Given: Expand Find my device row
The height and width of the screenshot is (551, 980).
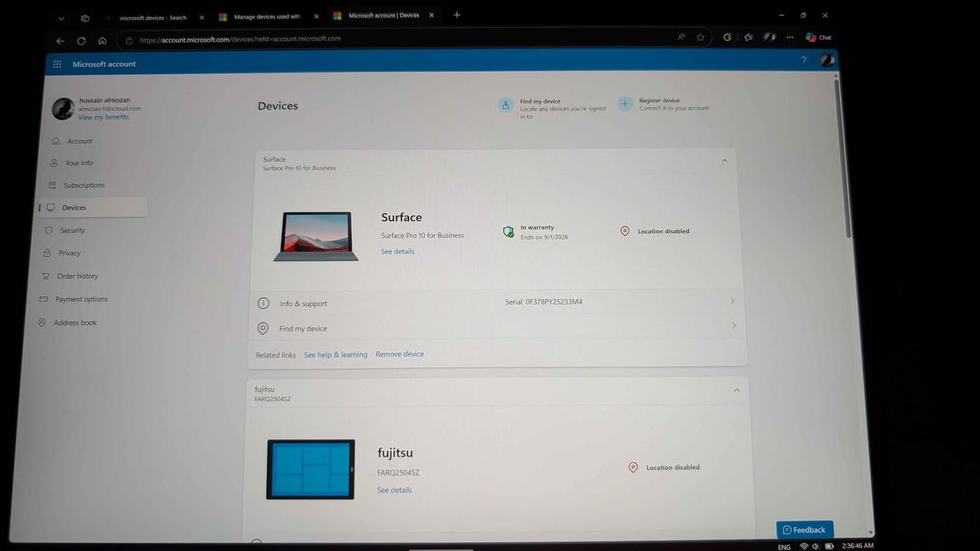Looking at the screenshot, I should (733, 326).
